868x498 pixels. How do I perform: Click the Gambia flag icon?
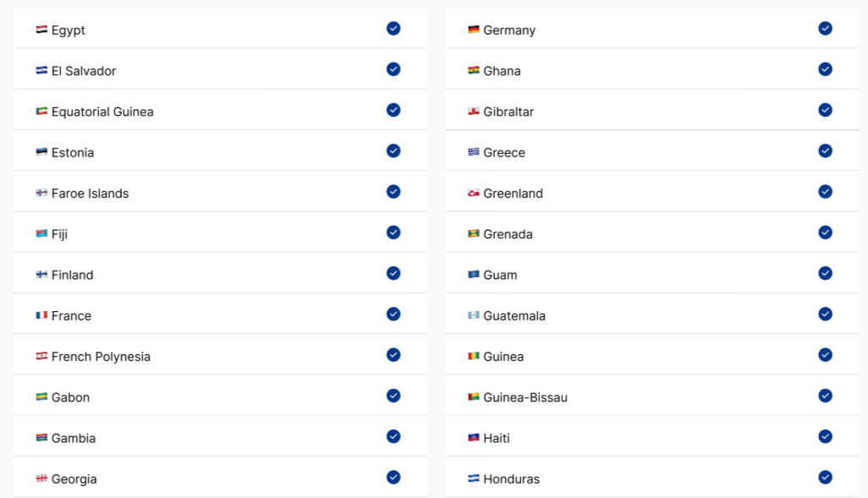point(41,438)
